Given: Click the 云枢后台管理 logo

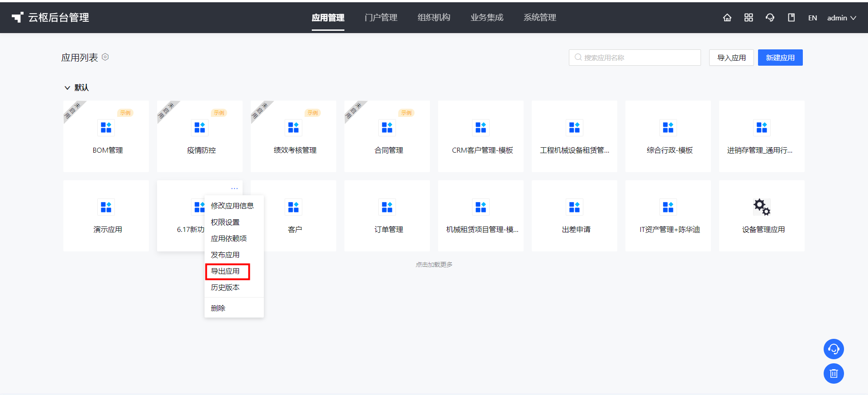Looking at the screenshot, I should tap(50, 18).
